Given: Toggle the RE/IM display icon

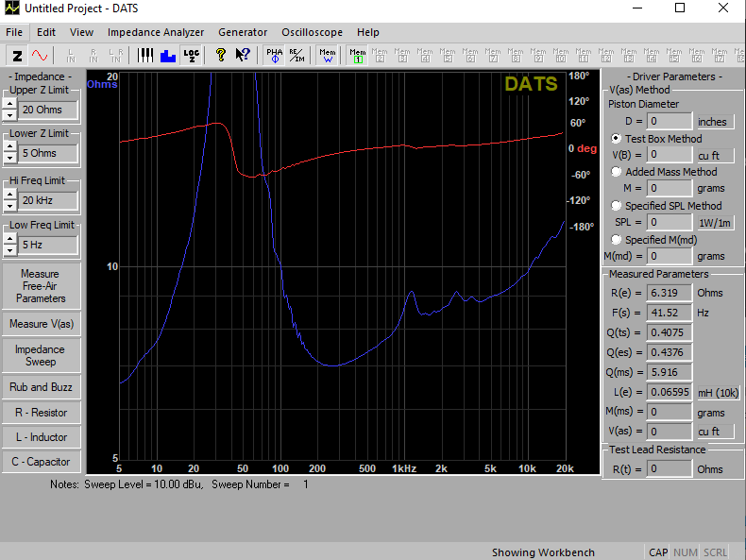Looking at the screenshot, I should click(x=297, y=56).
